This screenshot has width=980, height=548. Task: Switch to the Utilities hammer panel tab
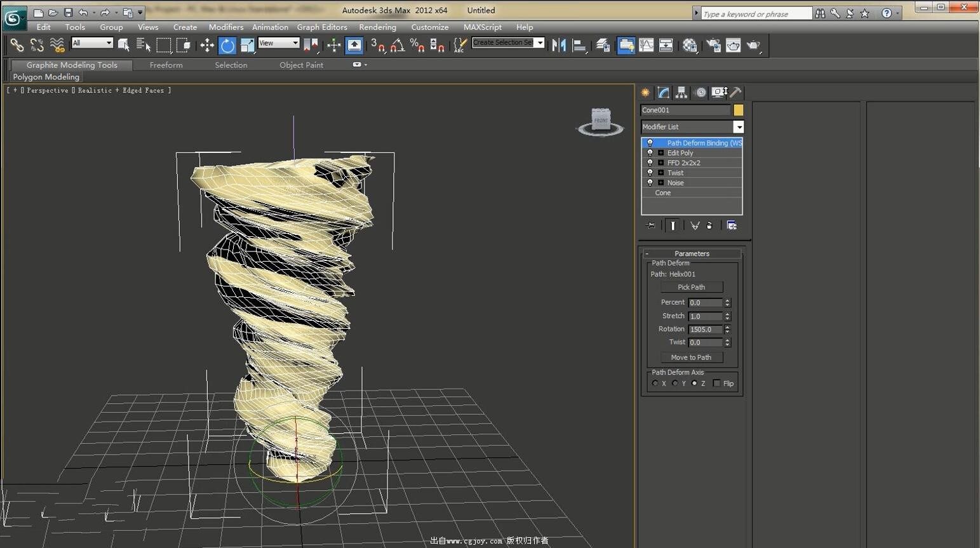(736, 93)
